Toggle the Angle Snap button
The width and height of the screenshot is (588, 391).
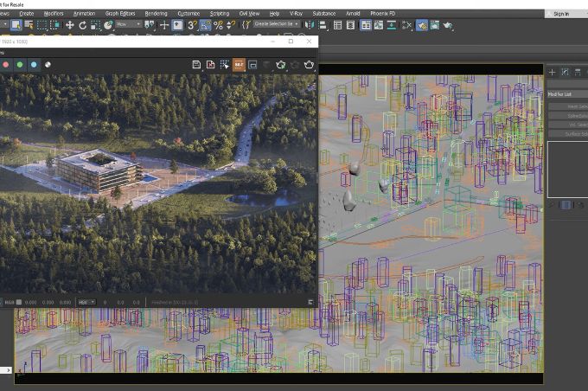pos(205,25)
